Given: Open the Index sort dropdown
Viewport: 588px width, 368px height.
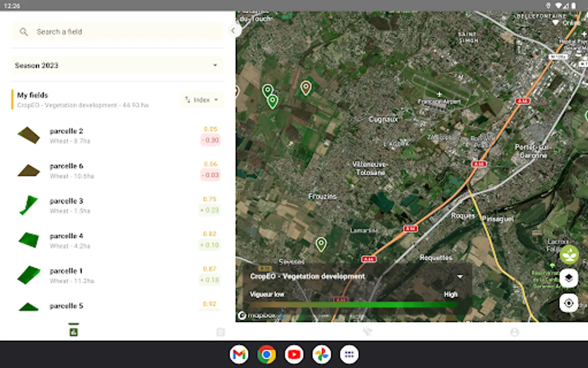Looking at the screenshot, I should [202, 100].
